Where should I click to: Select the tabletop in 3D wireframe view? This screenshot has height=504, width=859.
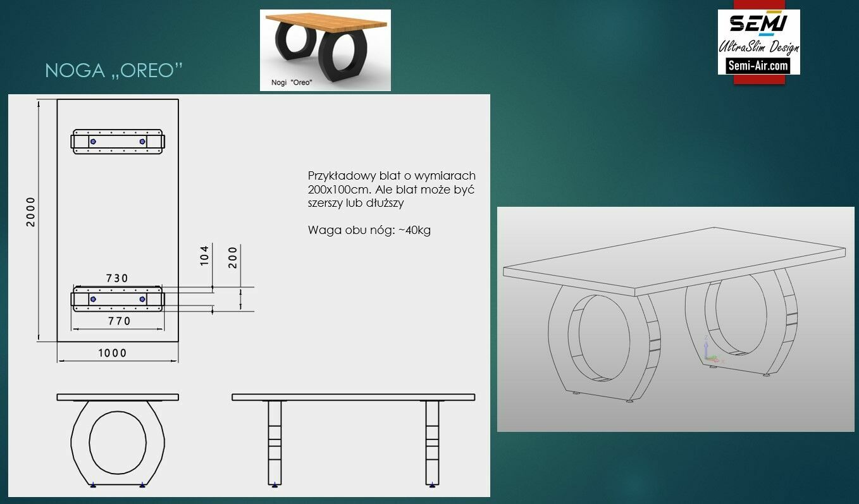pos(674,261)
